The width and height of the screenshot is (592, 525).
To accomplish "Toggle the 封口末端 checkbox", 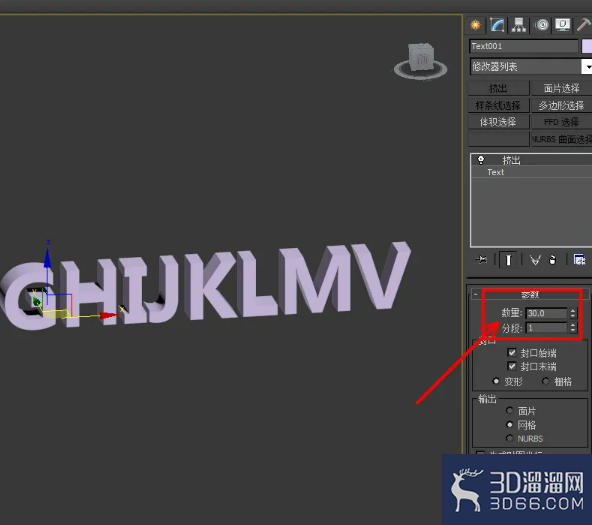I will [512, 366].
